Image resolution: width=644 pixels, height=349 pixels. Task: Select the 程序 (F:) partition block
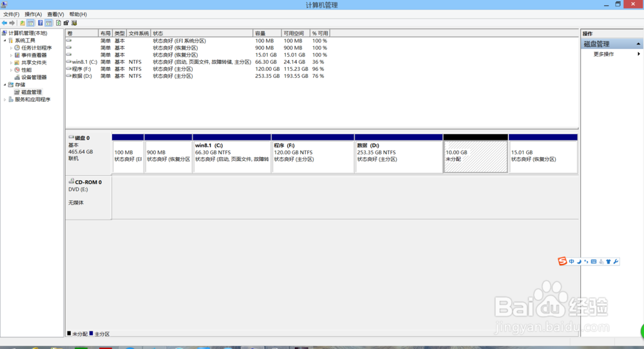point(313,153)
